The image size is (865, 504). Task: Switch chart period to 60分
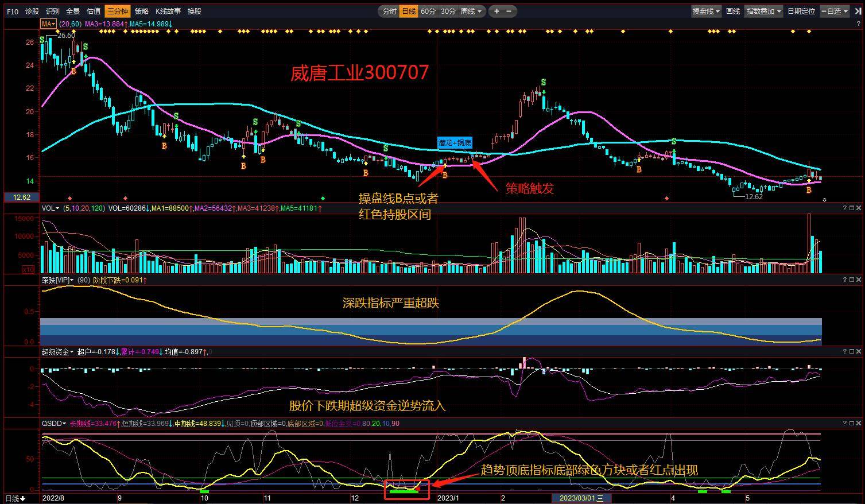428,11
